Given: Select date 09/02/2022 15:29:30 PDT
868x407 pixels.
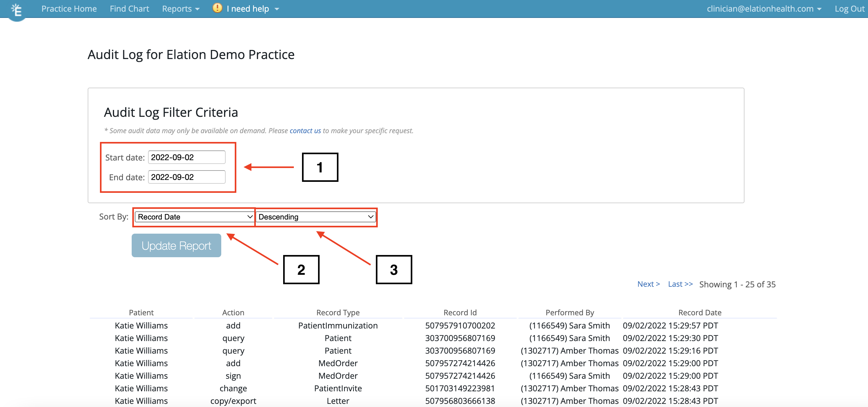Looking at the screenshot, I should click(x=670, y=338).
